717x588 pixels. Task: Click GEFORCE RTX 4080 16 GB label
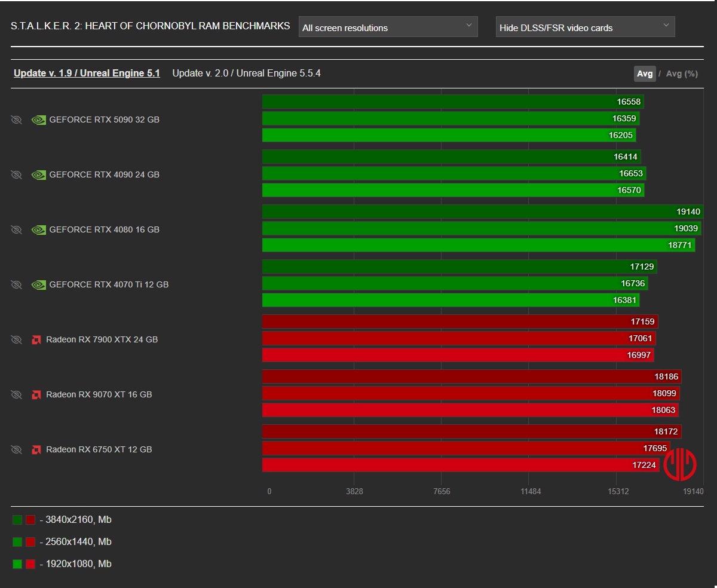coord(104,229)
